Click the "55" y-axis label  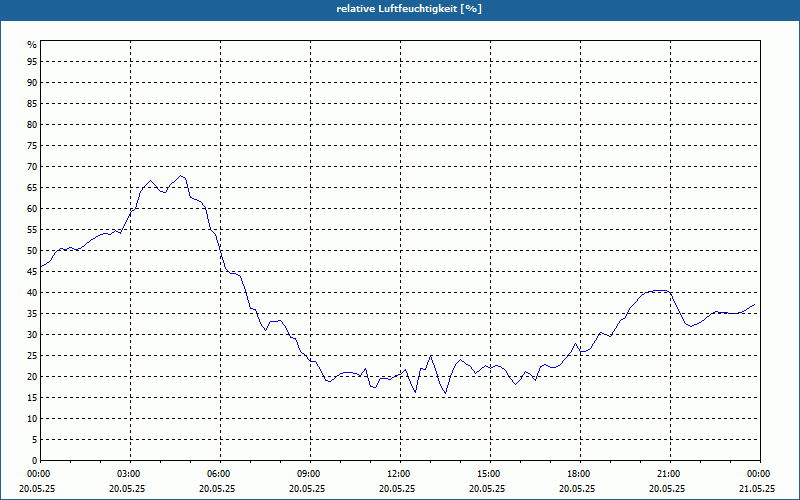point(32,230)
